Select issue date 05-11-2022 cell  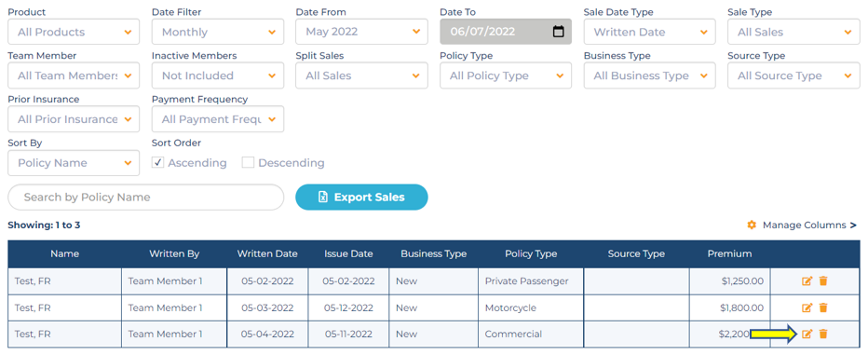click(x=348, y=334)
